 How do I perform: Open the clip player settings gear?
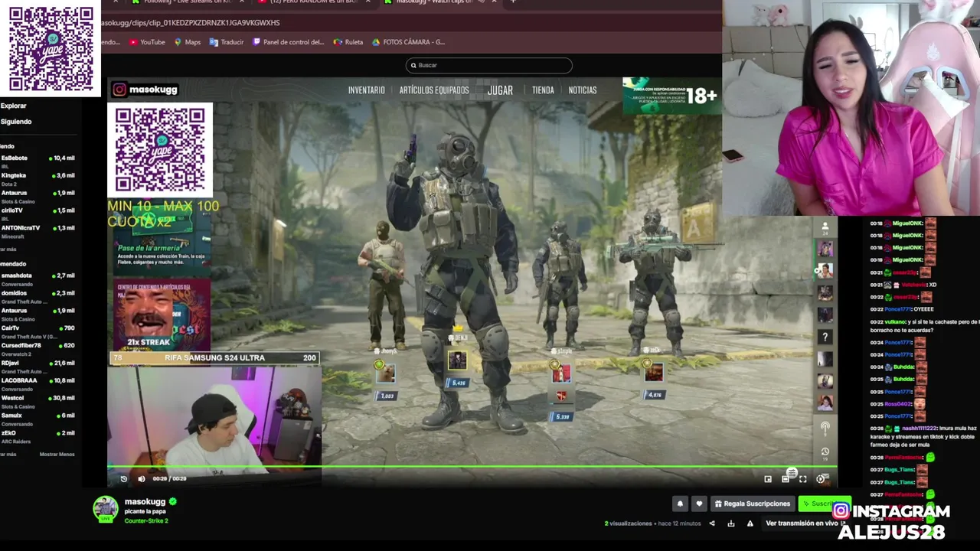coord(820,479)
